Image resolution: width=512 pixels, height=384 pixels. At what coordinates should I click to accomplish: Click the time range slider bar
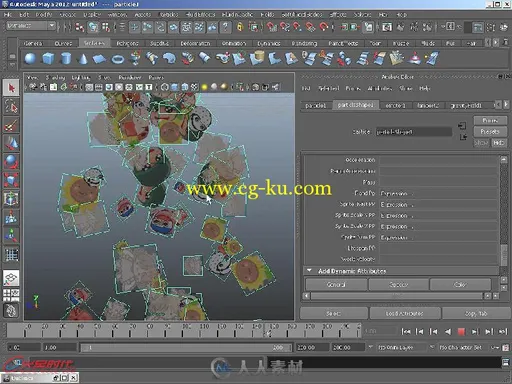[186, 348]
